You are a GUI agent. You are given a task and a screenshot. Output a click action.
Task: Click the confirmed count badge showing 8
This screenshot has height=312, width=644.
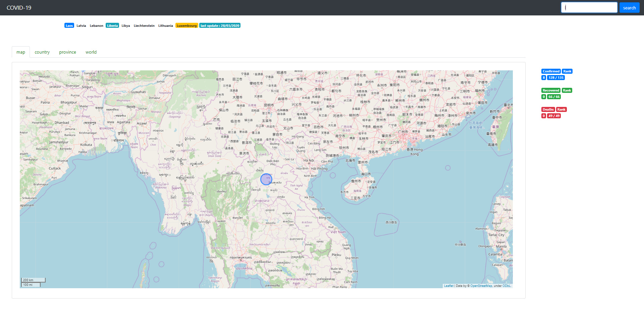point(544,77)
